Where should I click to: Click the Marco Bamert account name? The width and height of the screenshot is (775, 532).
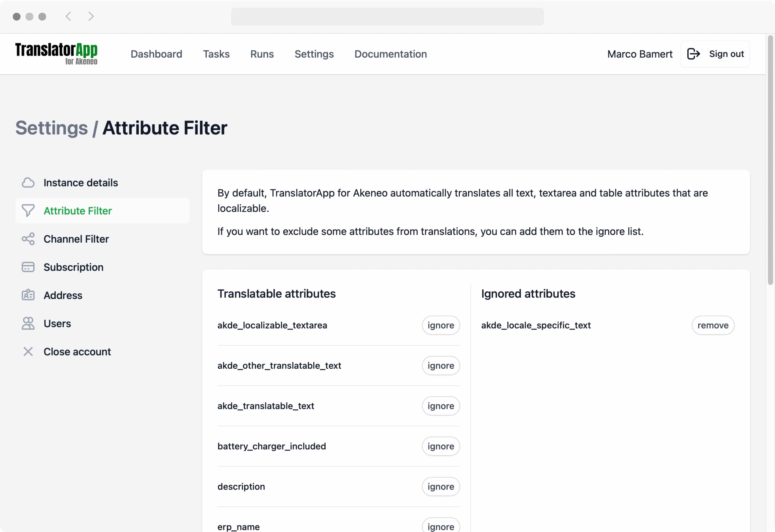[640, 54]
